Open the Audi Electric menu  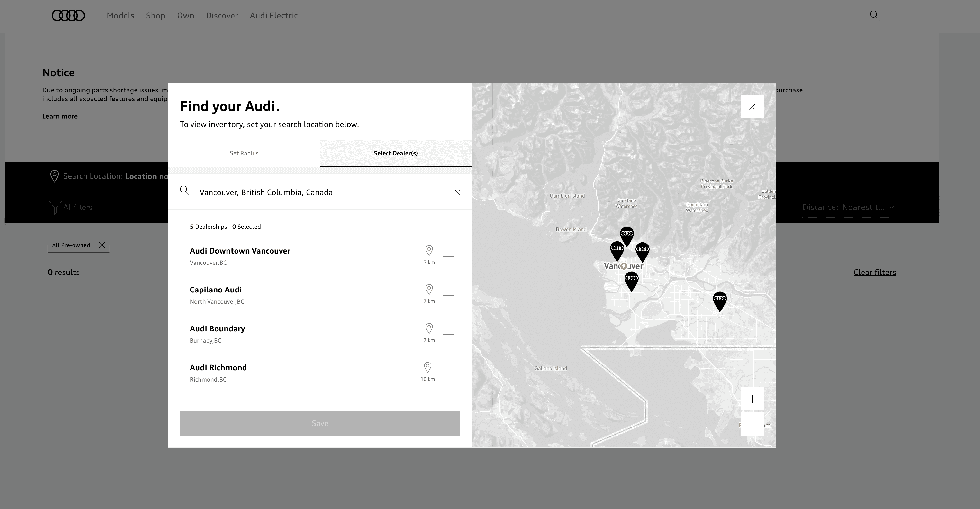click(273, 16)
